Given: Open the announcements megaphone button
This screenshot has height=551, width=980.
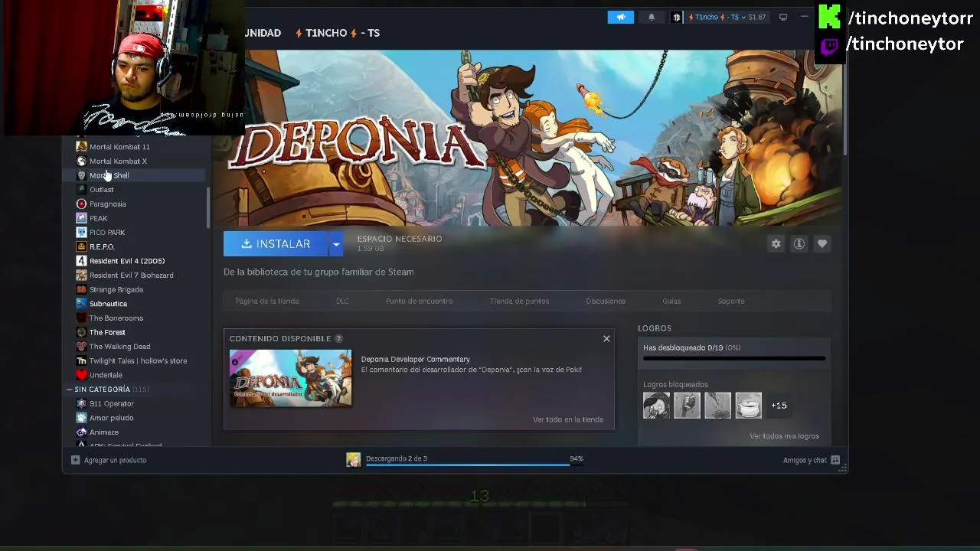Looking at the screenshot, I should click(x=621, y=17).
